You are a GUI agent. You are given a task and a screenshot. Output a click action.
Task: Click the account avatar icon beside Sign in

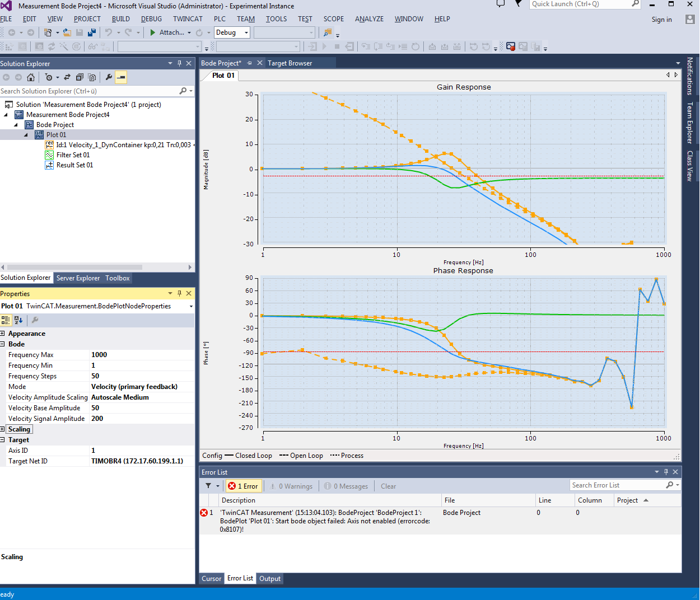pyautogui.click(x=690, y=19)
